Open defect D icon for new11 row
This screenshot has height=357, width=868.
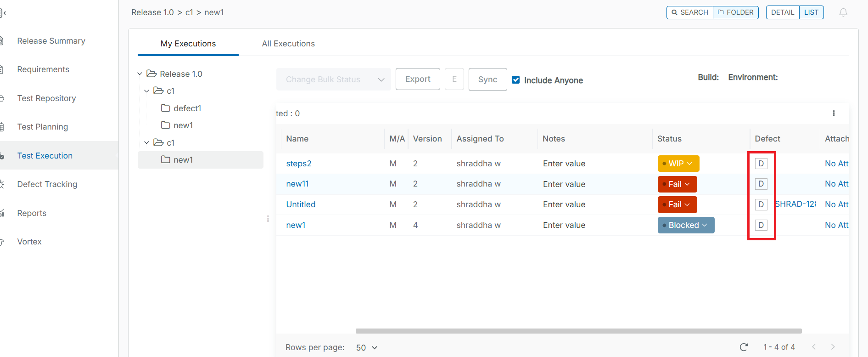click(761, 184)
